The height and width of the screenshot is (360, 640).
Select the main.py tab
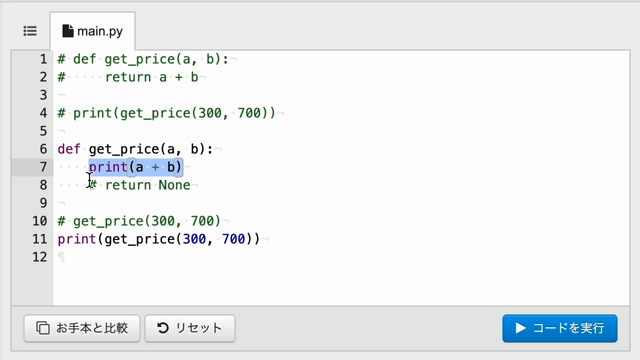(x=93, y=31)
